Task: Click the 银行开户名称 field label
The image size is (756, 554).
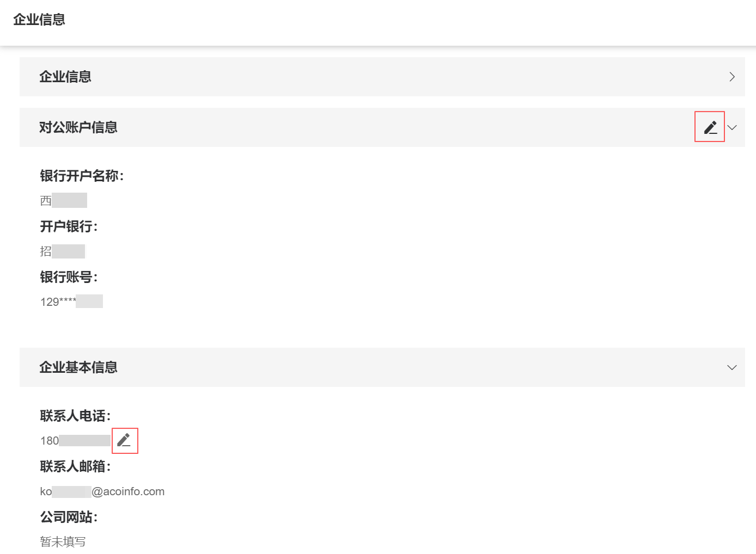Action: (82, 176)
